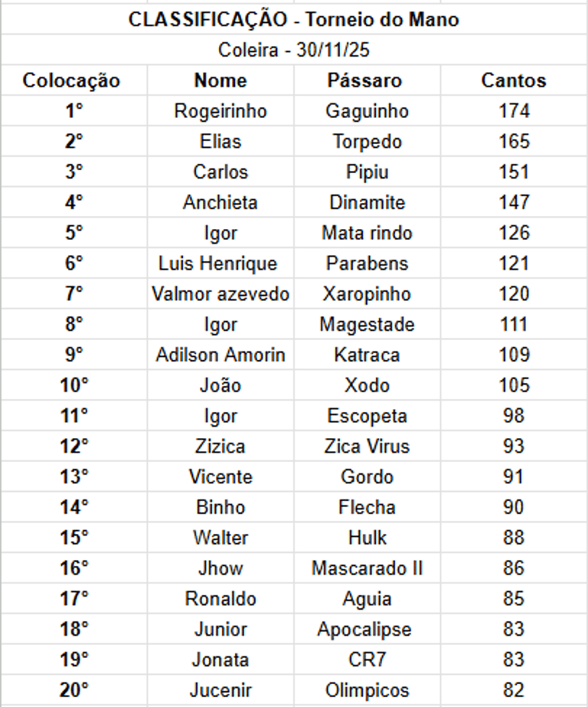Select the cell with 'Torpedo'
The height and width of the screenshot is (707, 588).
click(367, 142)
